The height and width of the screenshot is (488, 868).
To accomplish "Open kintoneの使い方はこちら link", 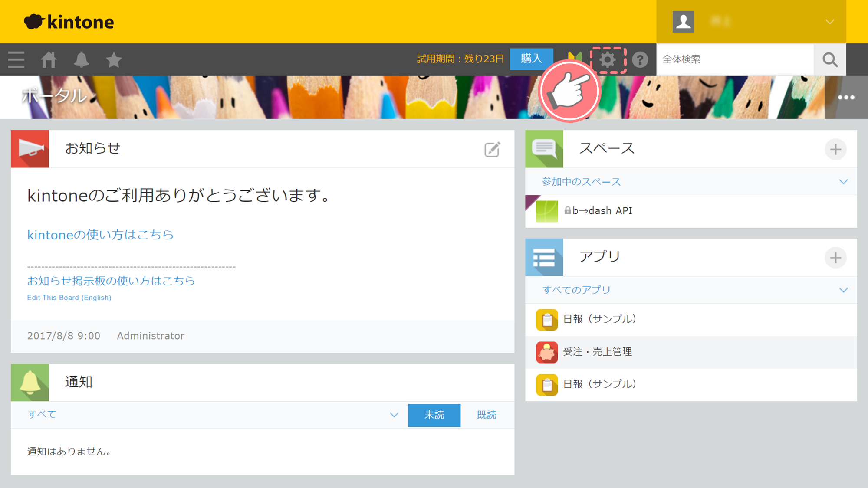I will (x=100, y=235).
